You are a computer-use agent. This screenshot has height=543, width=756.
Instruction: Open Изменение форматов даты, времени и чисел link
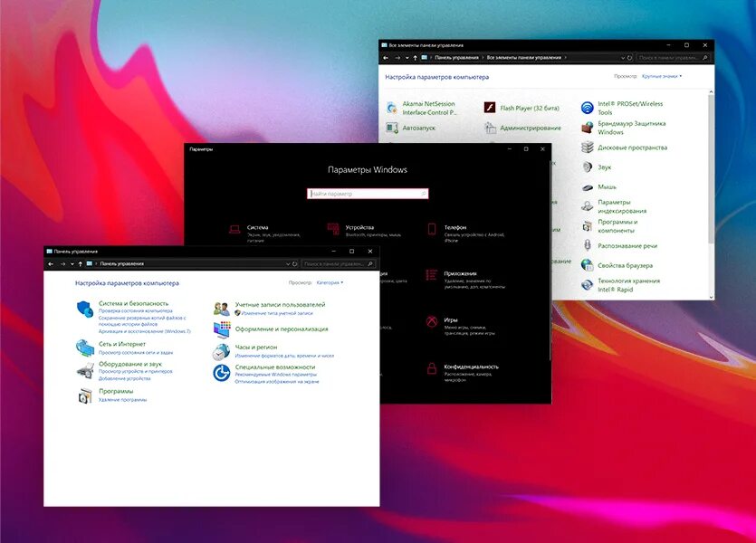click(x=284, y=356)
